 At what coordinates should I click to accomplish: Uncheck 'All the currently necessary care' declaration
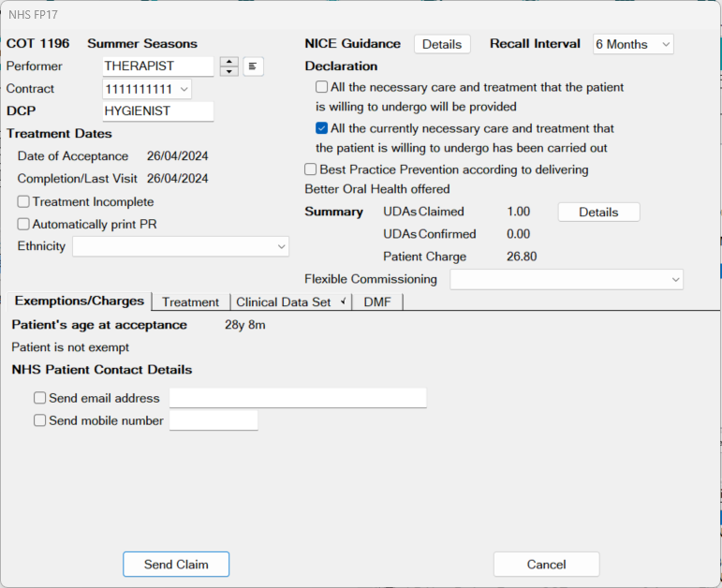coord(321,128)
